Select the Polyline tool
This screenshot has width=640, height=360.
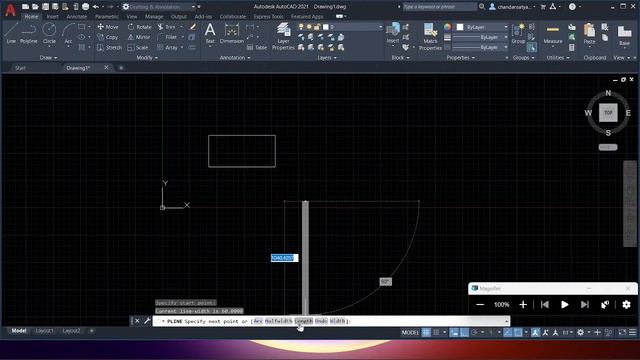tap(29, 33)
